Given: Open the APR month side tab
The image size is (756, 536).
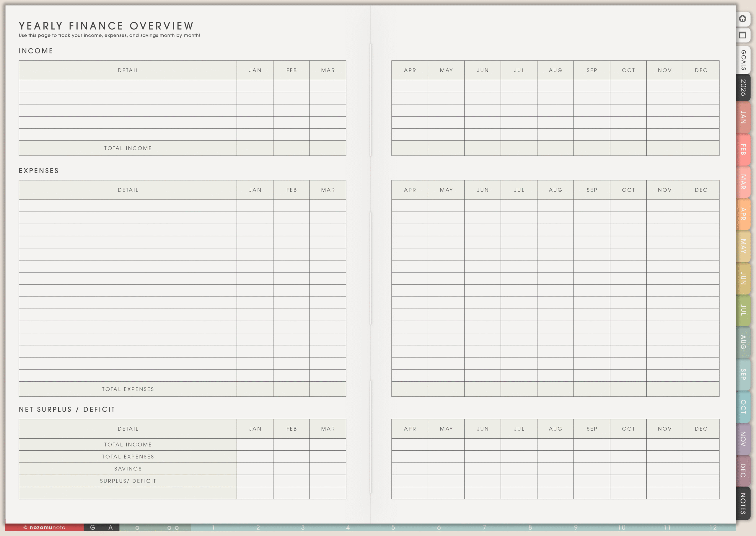Looking at the screenshot, I should pyautogui.click(x=744, y=214).
